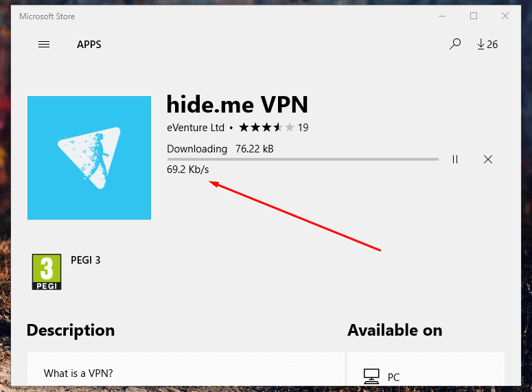The height and width of the screenshot is (392, 532).
Task: Open the downloads queue showing 26
Action: (487, 44)
